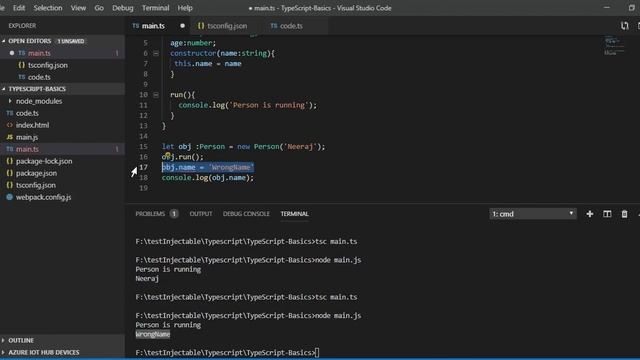The width and height of the screenshot is (640, 360).
Task: Open main.js in the project tree
Action: tap(27, 137)
